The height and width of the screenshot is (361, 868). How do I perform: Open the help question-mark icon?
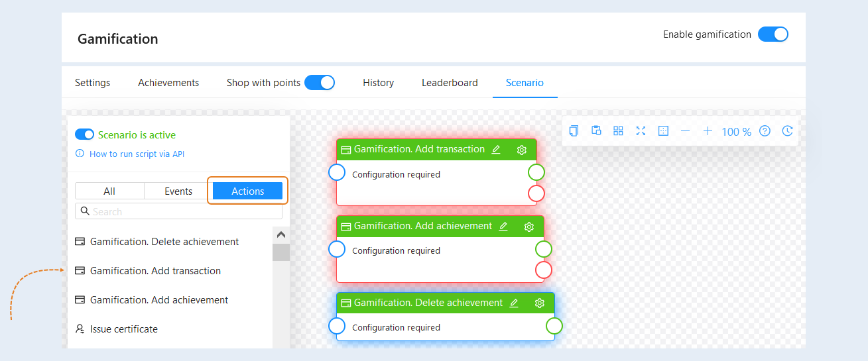click(x=765, y=131)
